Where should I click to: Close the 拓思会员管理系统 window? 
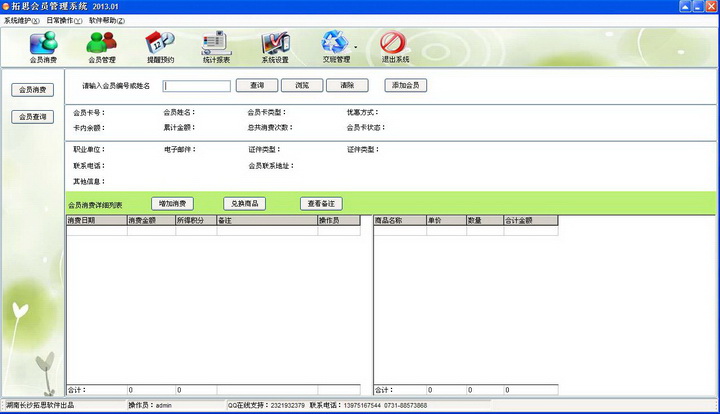(x=711, y=6)
